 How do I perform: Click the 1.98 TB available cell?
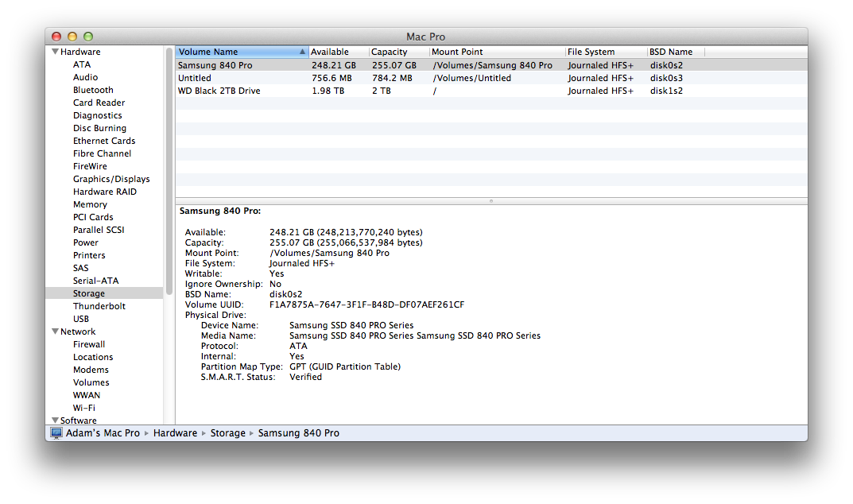(x=328, y=91)
